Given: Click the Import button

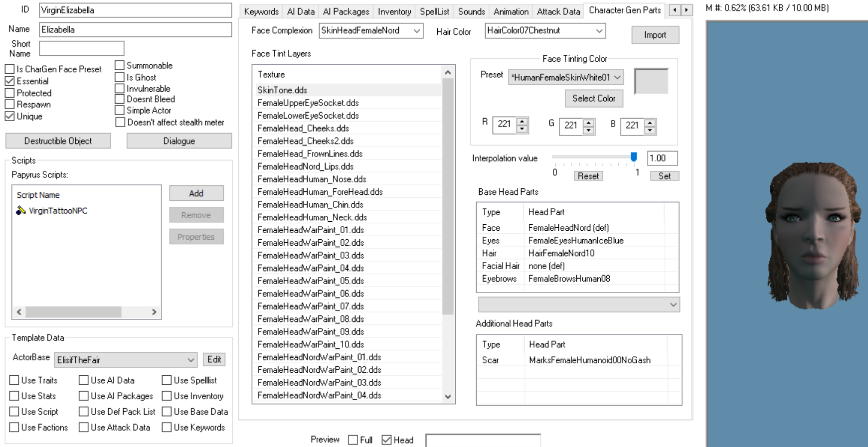Looking at the screenshot, I should [x=655, y=35].
